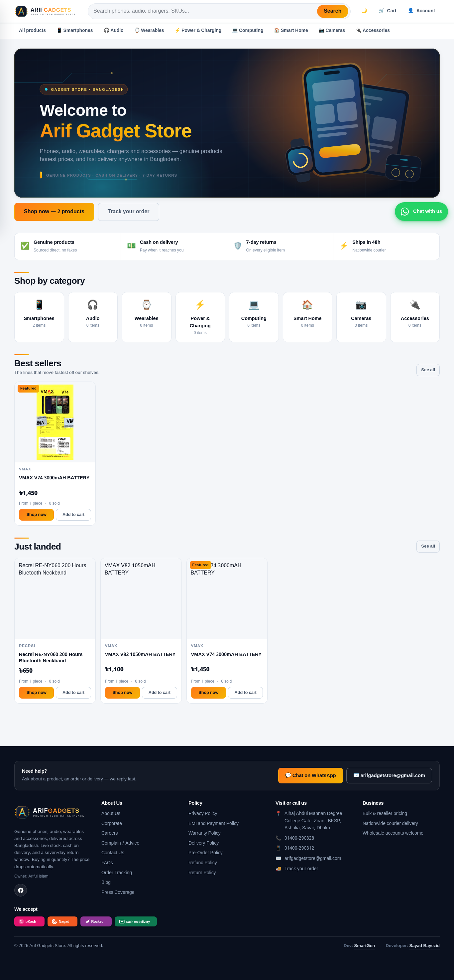Open the Smart Home category card
The width and height of the screenshot is (454, 980).
[x=307, y=317]
